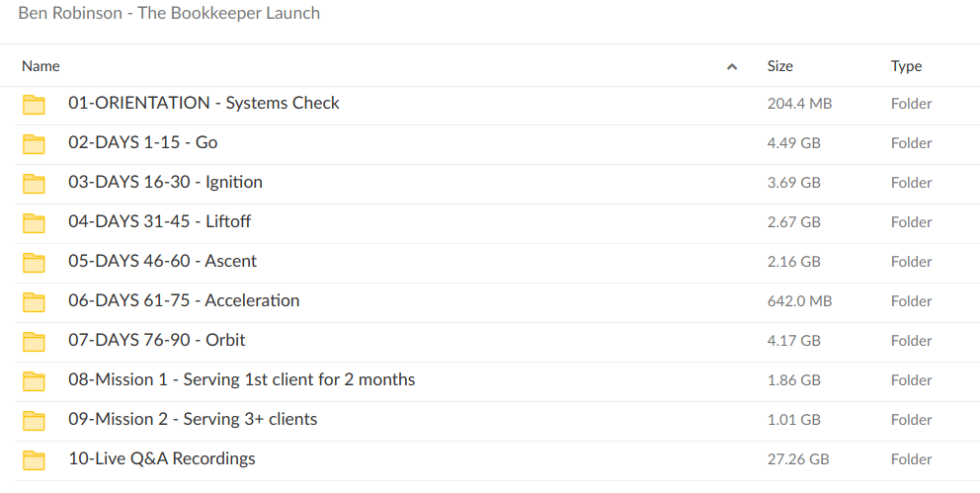
Task: Click folder icon next to 03-DAYS 16-30 Ignition
Action: (x=35, y=184)
